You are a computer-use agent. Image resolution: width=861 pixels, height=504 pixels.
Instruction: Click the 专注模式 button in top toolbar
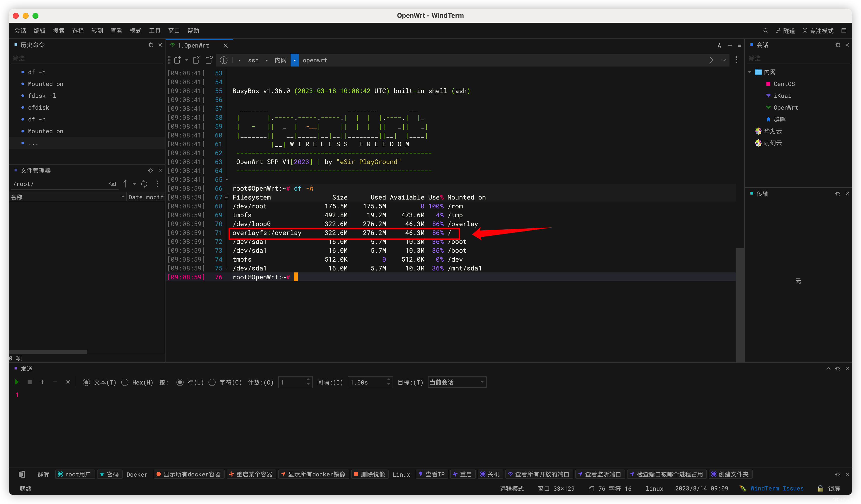coord(823,30)
